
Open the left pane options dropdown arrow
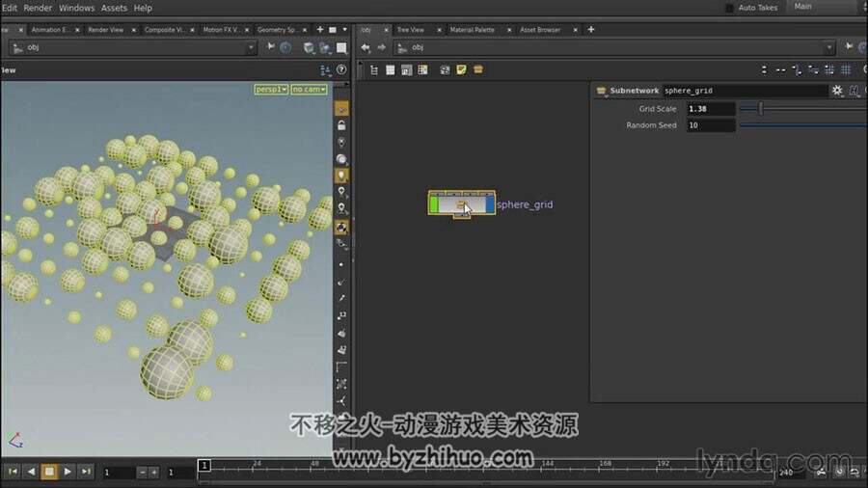pyautogui.click(x=345, y=29)
